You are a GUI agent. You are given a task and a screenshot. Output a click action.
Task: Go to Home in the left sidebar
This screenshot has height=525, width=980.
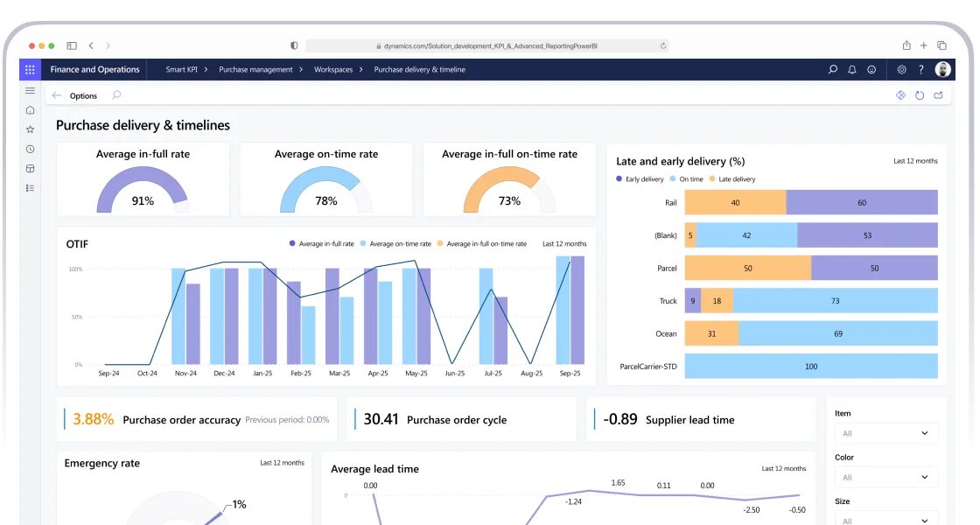30,110
